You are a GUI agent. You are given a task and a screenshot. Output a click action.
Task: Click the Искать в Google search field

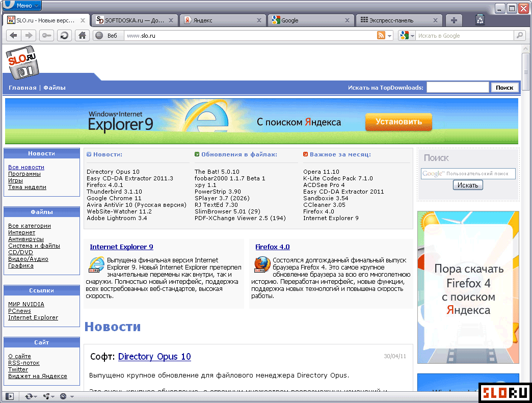click(x=465, y=35)
